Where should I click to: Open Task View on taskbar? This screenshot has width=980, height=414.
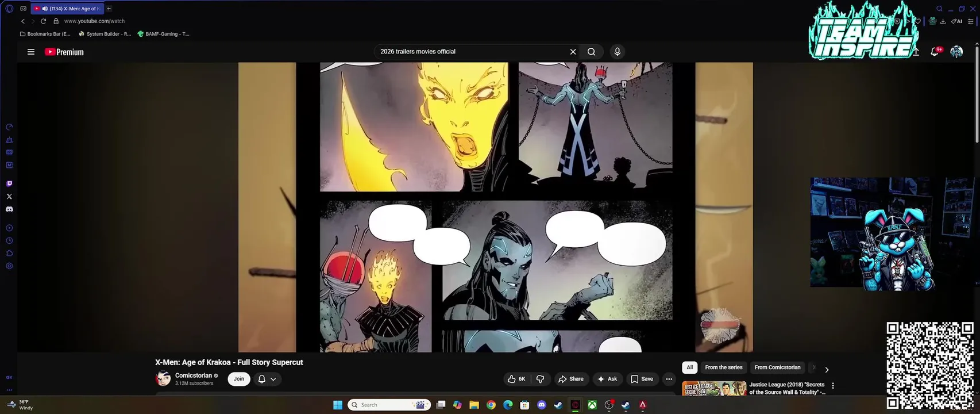(x=441, y=405)
